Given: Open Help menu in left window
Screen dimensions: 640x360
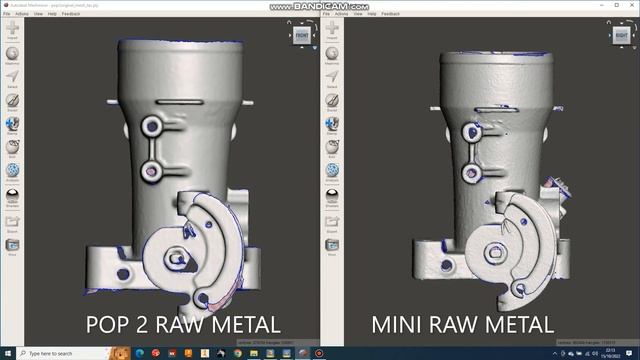Looking at the screenshot, I should pos(52,14).
